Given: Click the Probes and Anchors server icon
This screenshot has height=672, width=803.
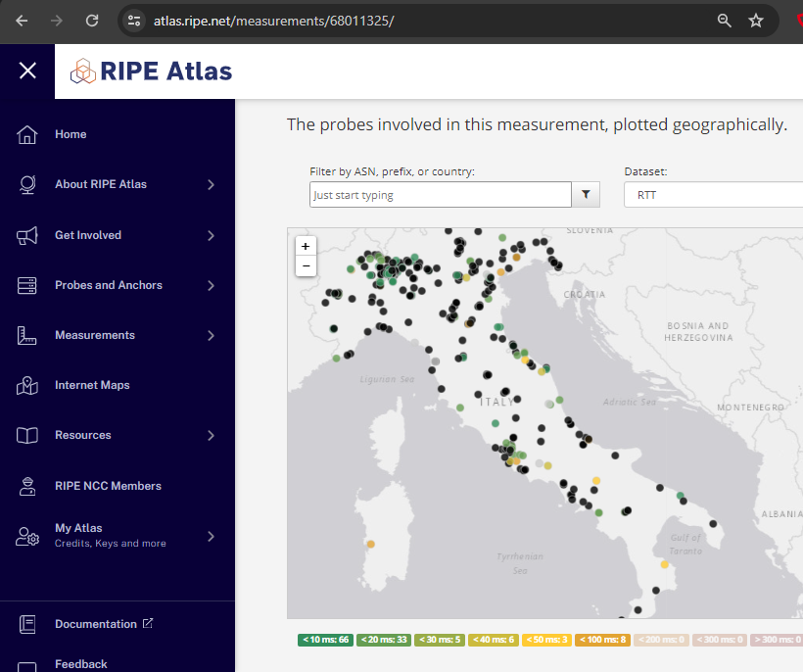Looking at the screenshot, I should tap(27, 285).
